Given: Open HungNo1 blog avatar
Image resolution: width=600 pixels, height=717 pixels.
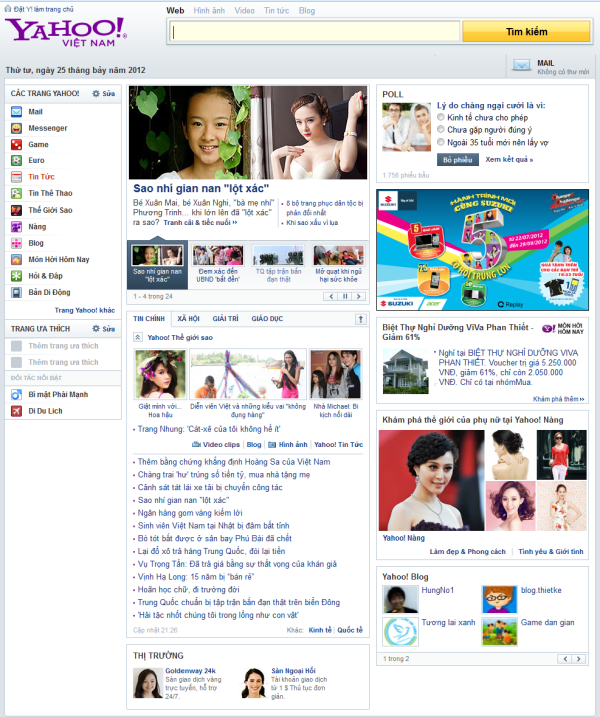Looking at the screenshot, I should 400,599.
